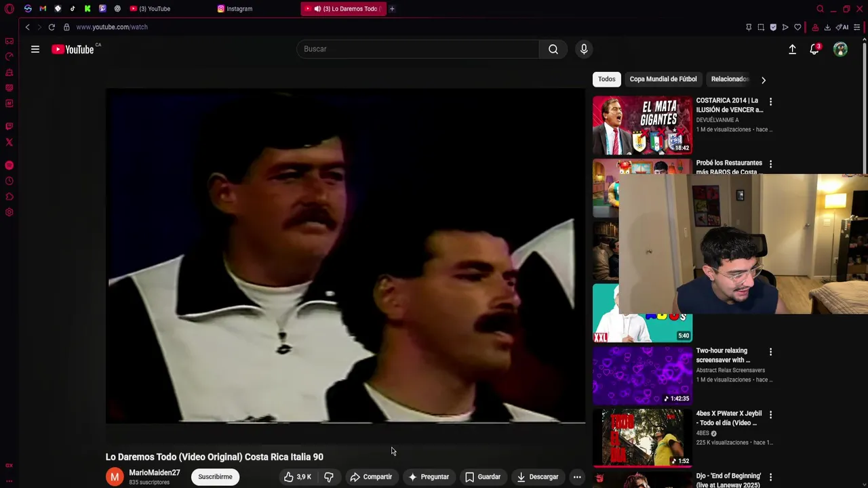Open Two-hour relaxing screensaver thumbnail

click(x=642, y=375)
